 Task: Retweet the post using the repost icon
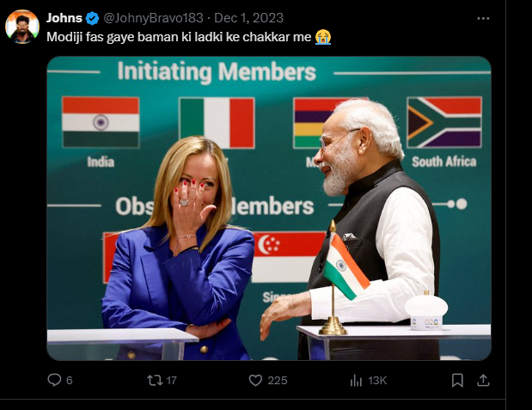(x=156, y=380)
